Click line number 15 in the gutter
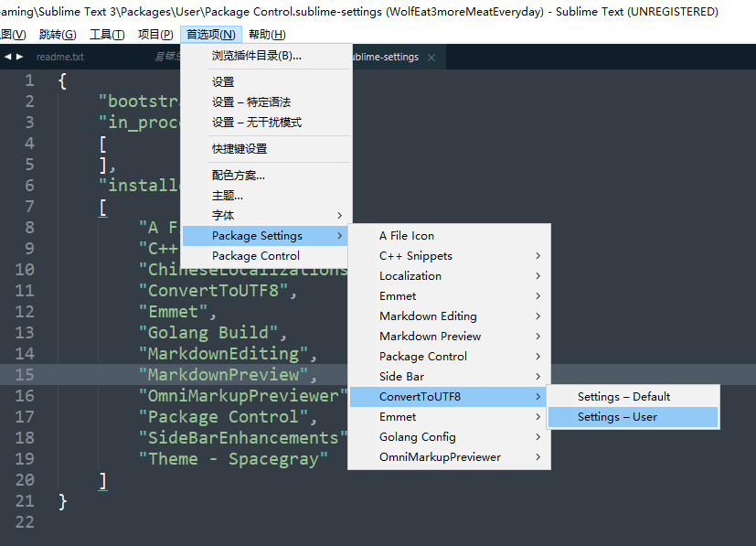Viewport: 756px width, 546px height. (25, 375)
